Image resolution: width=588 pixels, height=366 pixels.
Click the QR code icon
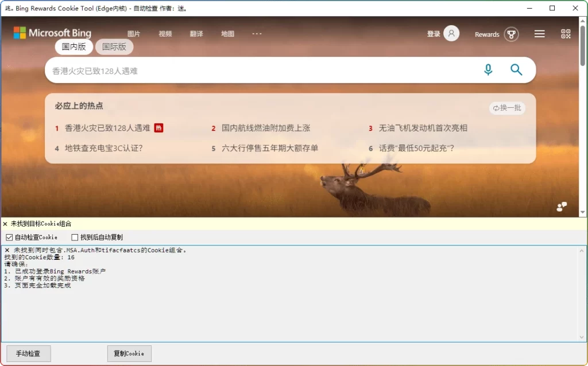click(565, 34)
